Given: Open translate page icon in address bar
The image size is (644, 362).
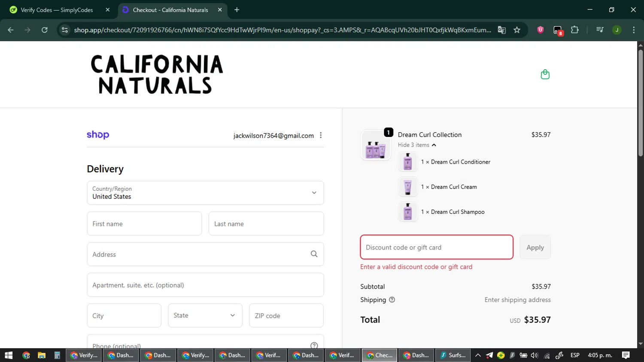Looking at the screenshot, I should tap(501, 30).
